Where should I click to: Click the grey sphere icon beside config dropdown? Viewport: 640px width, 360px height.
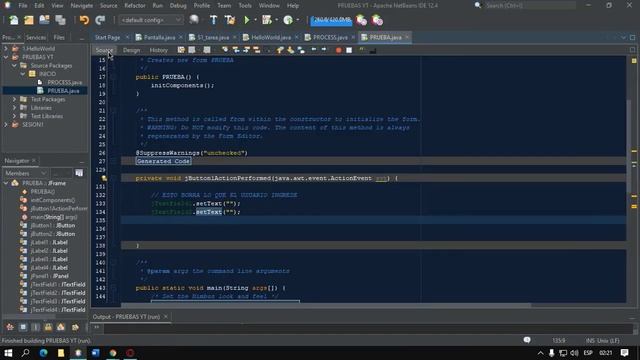[x=194, y=20]
